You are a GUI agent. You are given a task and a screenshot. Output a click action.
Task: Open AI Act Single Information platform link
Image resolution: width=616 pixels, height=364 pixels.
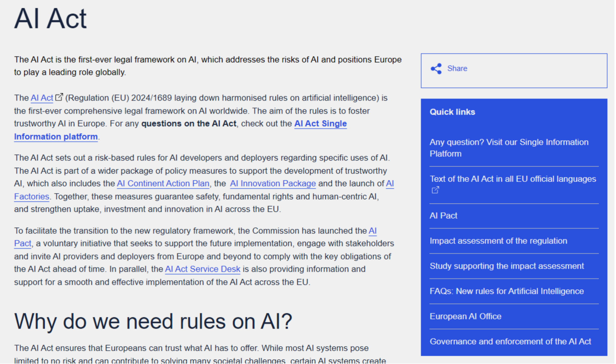click(x=320, y=124)
